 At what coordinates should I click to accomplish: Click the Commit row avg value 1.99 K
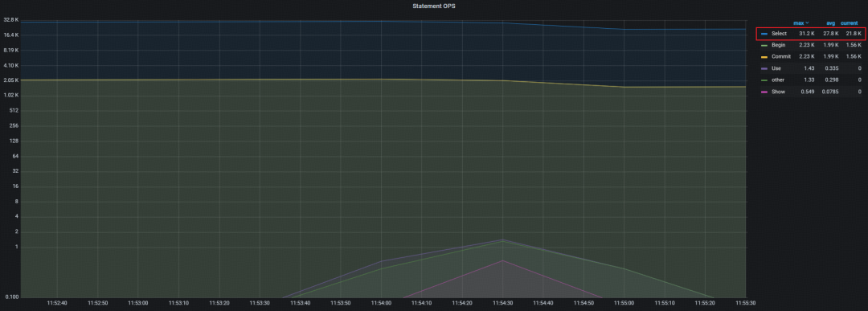(831, 56)
